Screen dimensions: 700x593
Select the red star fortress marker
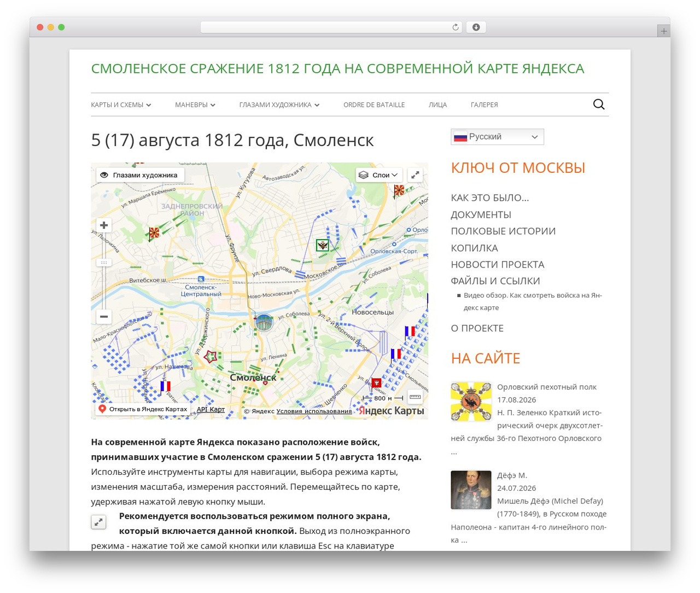pyautogui.click(x=211, y=357)
